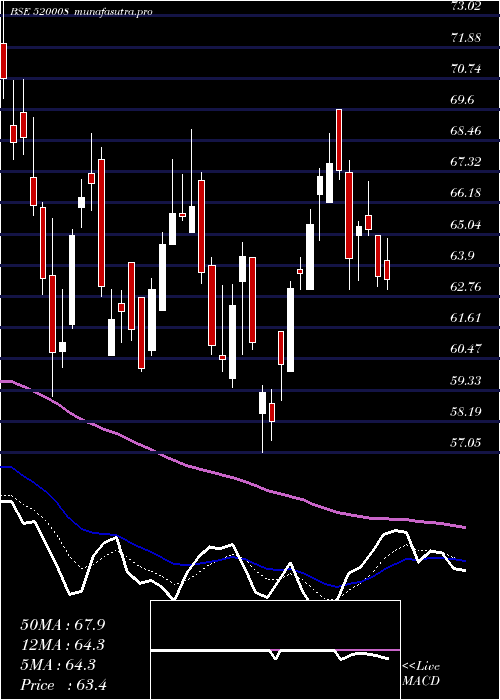
Task: Select the 57.05 price level label
Action: [466, 442]
